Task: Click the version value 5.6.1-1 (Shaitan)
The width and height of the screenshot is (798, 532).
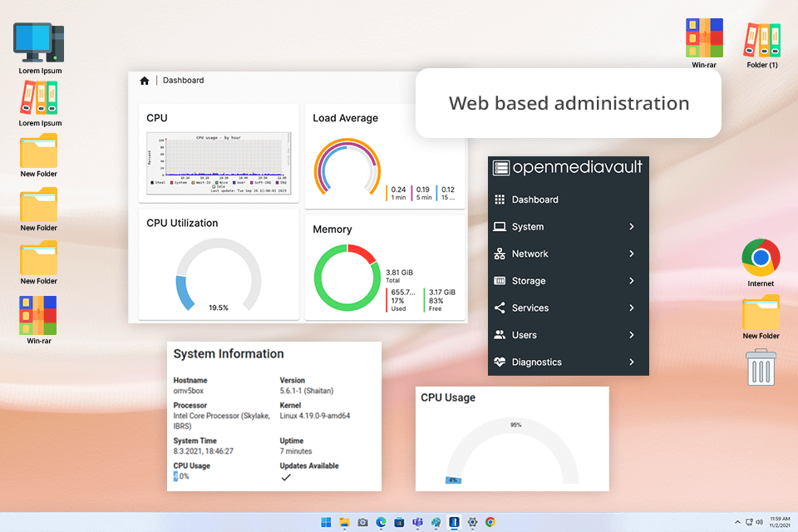Action: pos(307,391)
